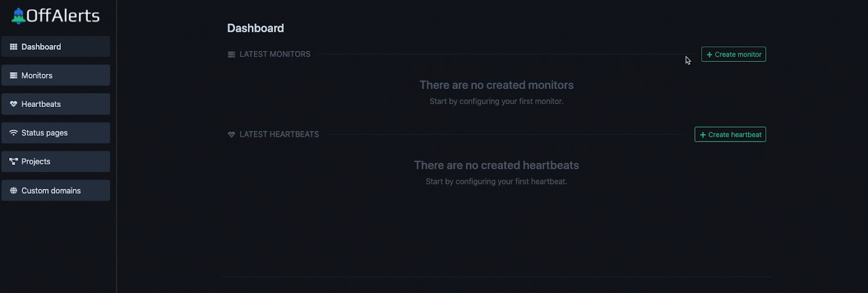This screenshot has width=868, height=293.
Task: Click the Latest Monitors section header icon
Action: coord(232,54)
